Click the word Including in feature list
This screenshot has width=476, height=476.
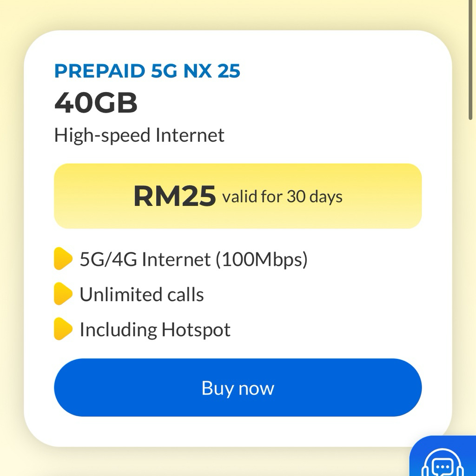click(118, 330)
